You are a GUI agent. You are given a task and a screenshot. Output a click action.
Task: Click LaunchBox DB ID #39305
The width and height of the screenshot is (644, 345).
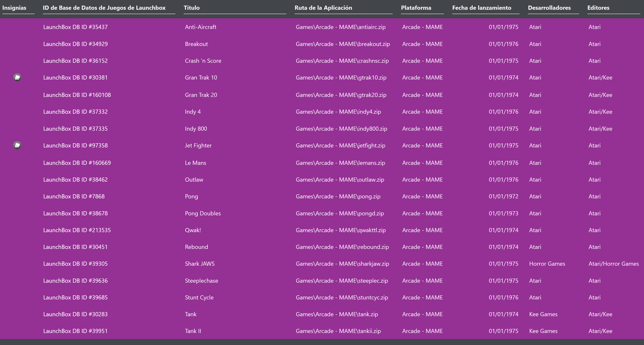point(75,264)
